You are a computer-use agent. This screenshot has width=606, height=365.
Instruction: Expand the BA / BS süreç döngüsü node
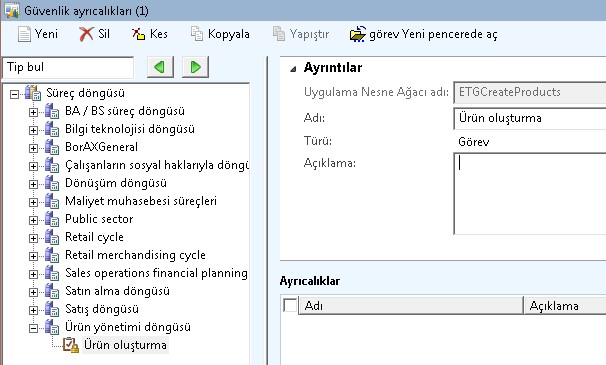33,112
